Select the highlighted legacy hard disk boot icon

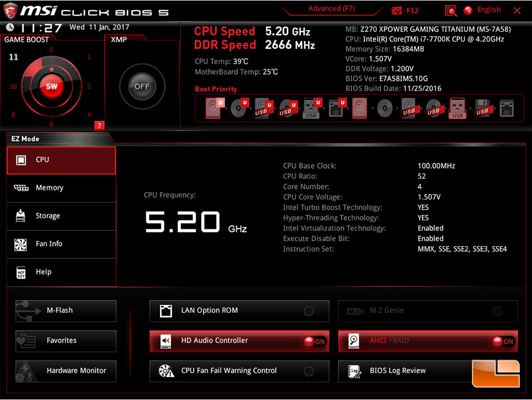[359, 108]
